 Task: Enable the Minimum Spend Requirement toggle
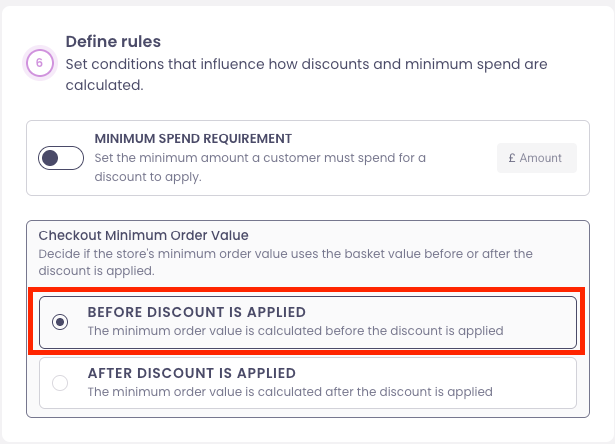[x=61, y=158]
